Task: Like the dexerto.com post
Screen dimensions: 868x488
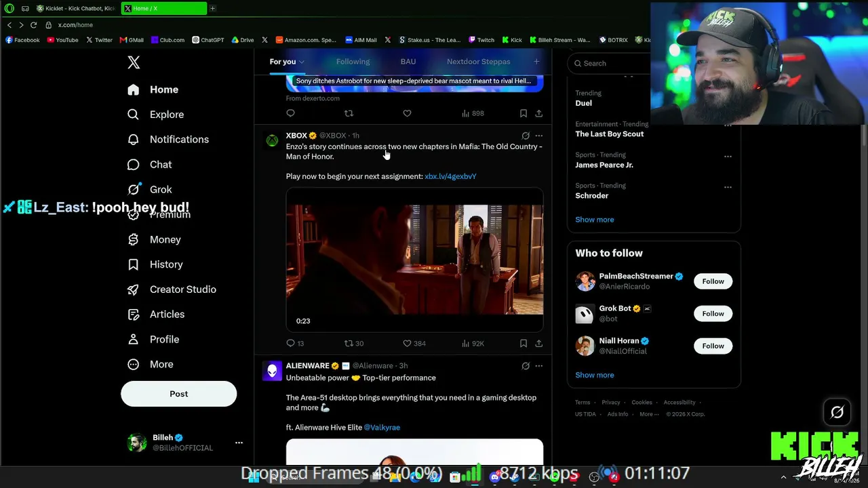Action: tap(407, 113)
